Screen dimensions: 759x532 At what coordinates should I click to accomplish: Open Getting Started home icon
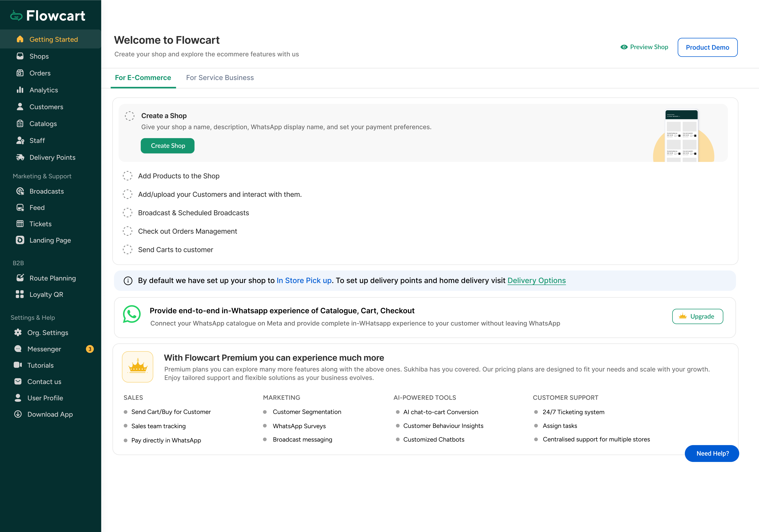[20, 39]
